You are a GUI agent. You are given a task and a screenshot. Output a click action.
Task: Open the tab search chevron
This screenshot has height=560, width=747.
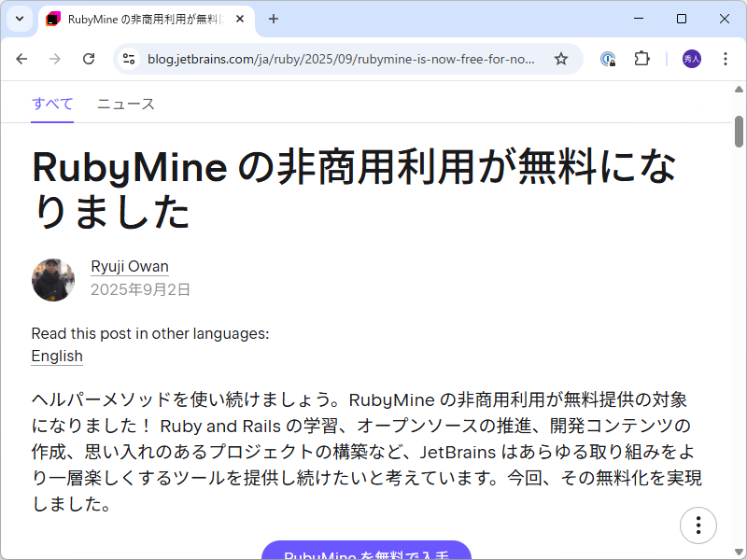click(19, 19)
